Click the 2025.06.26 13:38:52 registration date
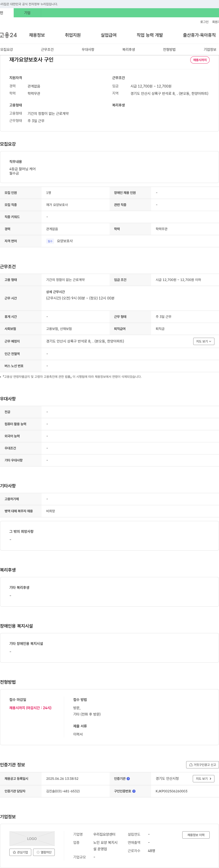Viewport: 219px width, 868px height. pyautogui.click(x=63, y=779)
